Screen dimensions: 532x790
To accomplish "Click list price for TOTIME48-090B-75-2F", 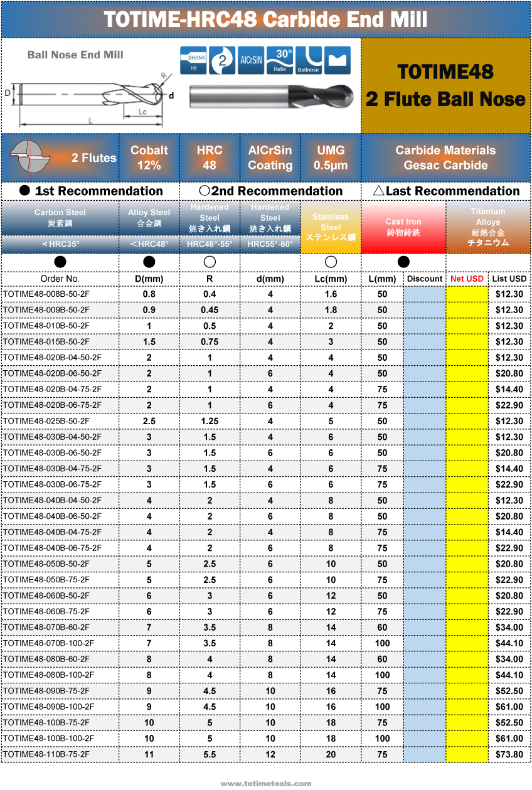I will [509, 691].
